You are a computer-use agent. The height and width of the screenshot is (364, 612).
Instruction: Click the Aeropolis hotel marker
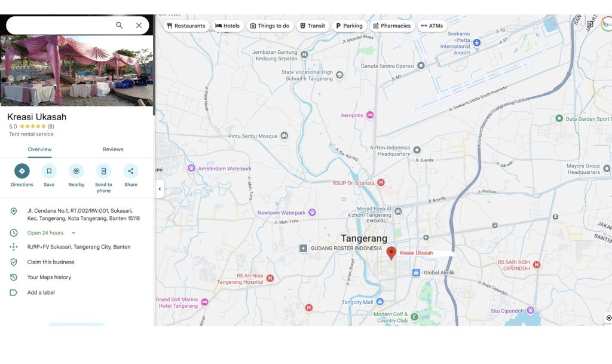[x=369, y=115]
